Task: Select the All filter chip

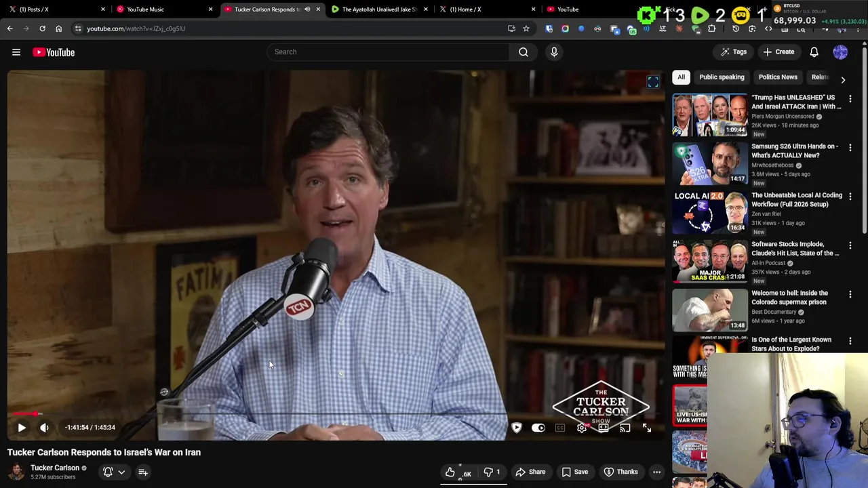Action: [681, 77]
